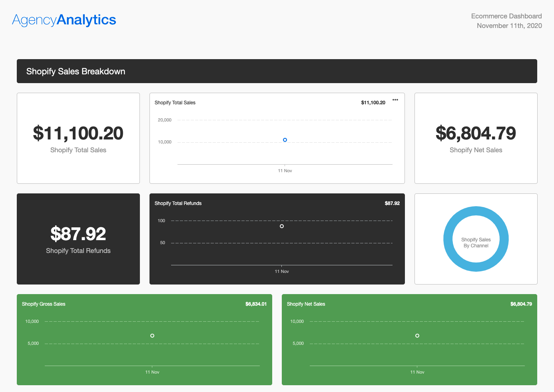The width and height of the screenshot is (554, 392).
Task: Click the Ecommerce Dashboard title text
Action: pyautogui.click(x=506, y=16)
